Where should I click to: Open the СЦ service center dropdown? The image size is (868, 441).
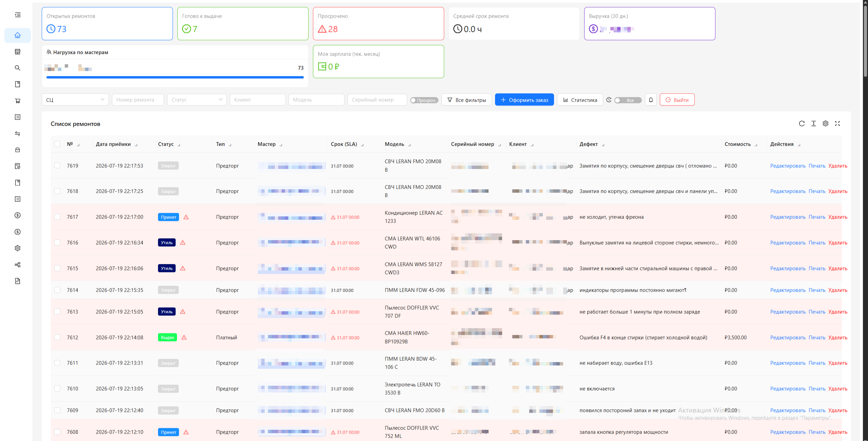[75, 100]
